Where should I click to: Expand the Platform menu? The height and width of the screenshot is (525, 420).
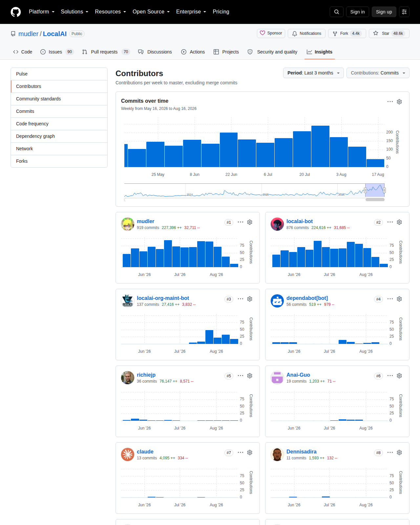(x=41, y=12)
